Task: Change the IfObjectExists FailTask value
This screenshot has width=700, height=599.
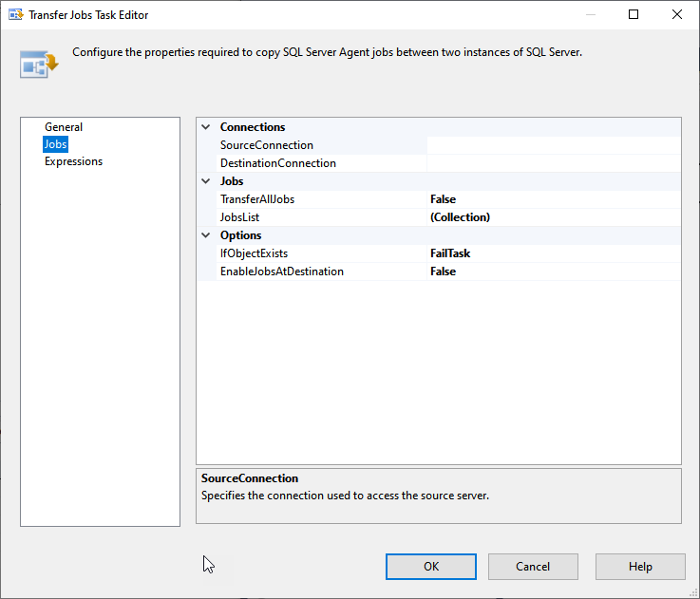Action: [x=554, y=253]
